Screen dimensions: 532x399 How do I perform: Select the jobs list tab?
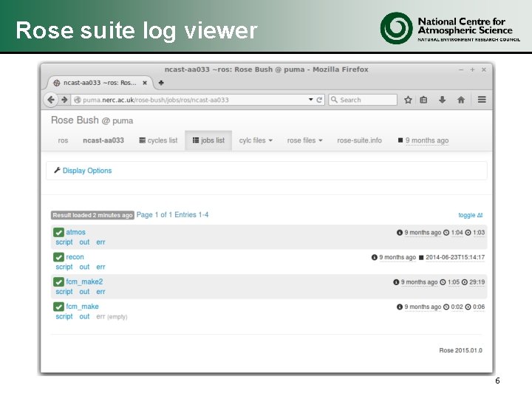pos(208,140)
